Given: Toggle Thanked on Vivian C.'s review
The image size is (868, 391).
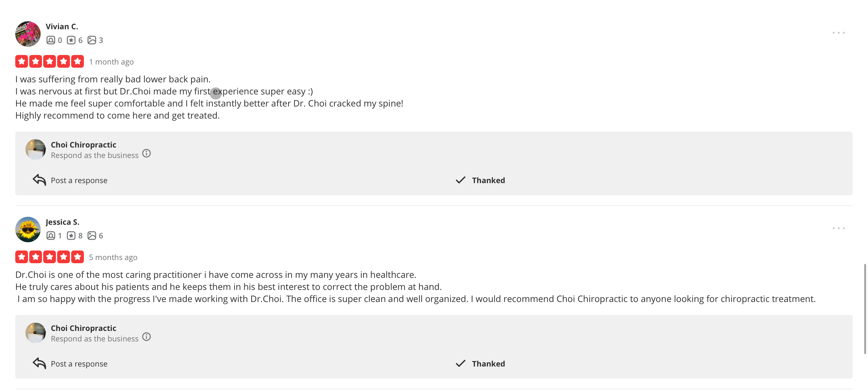Looking at the screenshot, I should (x=480, y=180).
